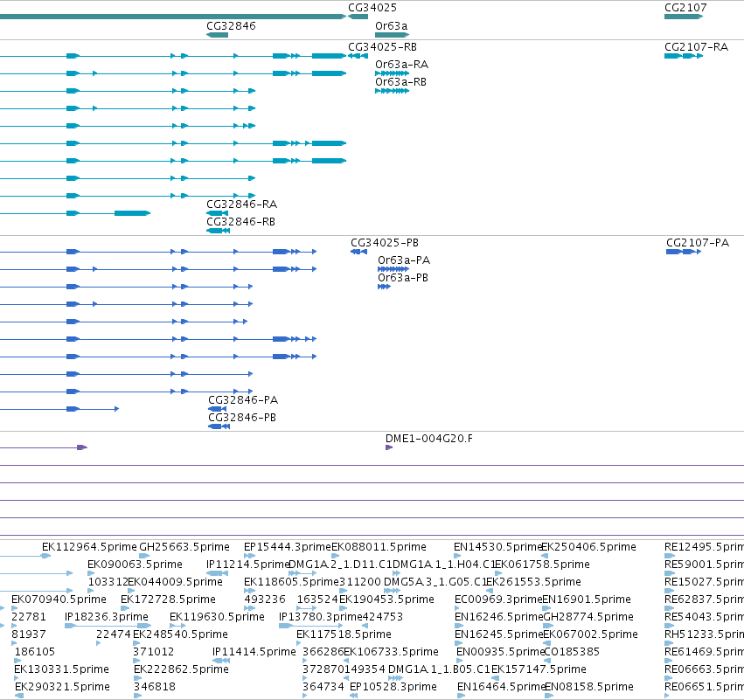Viewport: 744px width, 700px height.
Task: Select the DMG1A.2_1.D11.C1 label
Action: click(x=341, y=565)
